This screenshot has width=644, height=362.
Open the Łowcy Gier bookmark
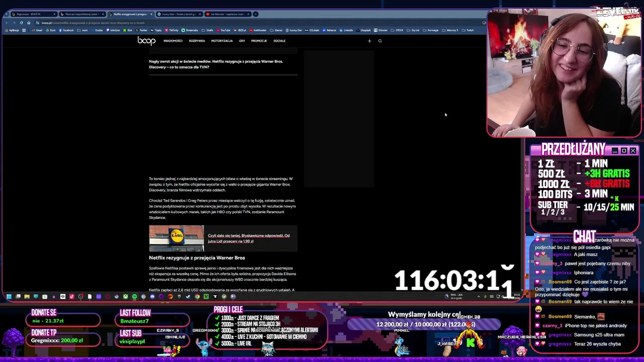tap(294, 30)
